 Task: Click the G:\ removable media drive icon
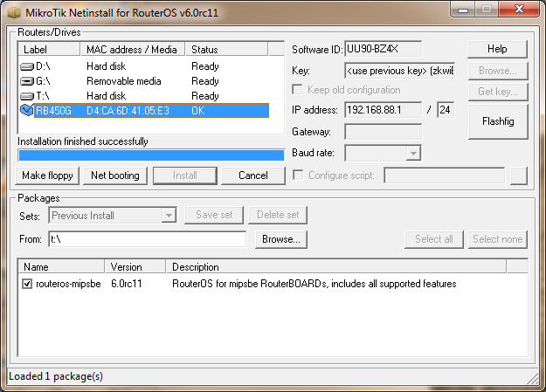tap(27, 81)
